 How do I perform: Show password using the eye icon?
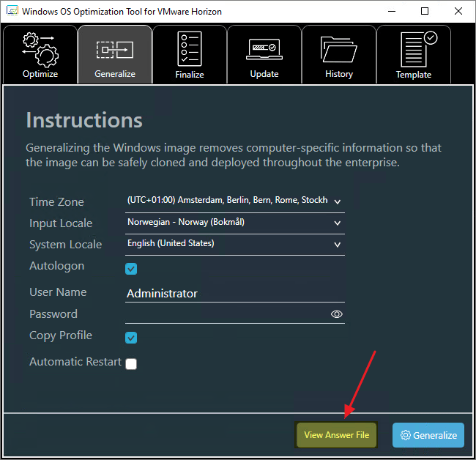point(337,314)
